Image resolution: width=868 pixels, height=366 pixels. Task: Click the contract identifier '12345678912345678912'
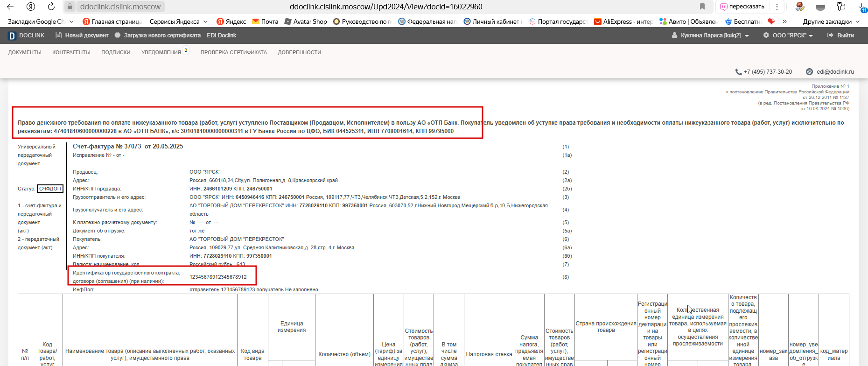[x=218, y=277]
